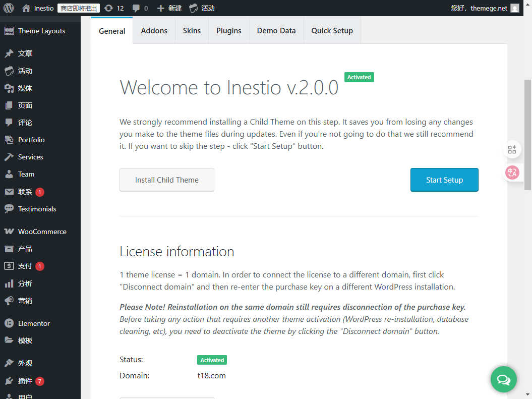Click the WooCommerce logo icon
The height and width of the screenshot is (399, 532).
(x=9, y=232)
